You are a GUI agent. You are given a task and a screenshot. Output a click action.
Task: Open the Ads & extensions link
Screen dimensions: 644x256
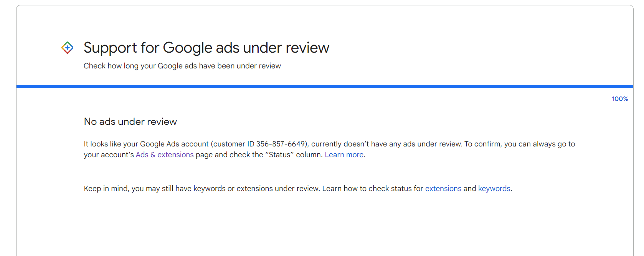(x=165, y=155)
